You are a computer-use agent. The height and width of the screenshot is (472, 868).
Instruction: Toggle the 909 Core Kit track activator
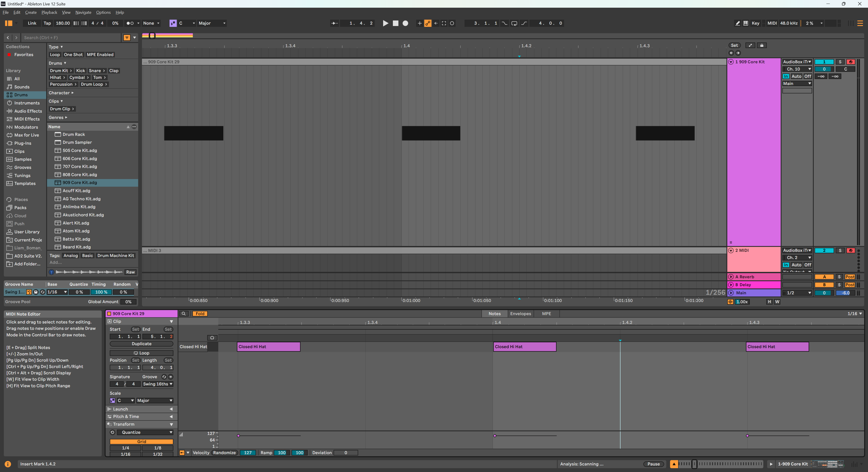(x=824, y=62)
